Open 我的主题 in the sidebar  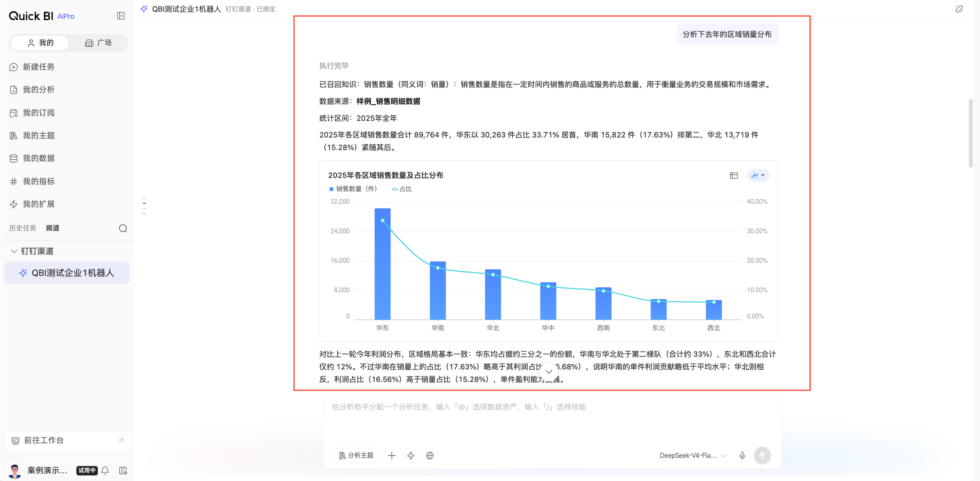coord(39,135)
